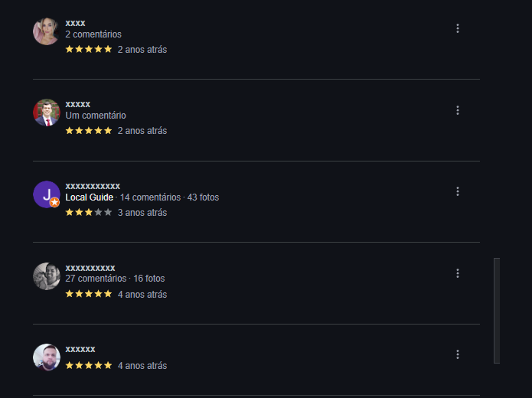
Task: Click reviewer name xxxxxx
Action: (80, 349)
